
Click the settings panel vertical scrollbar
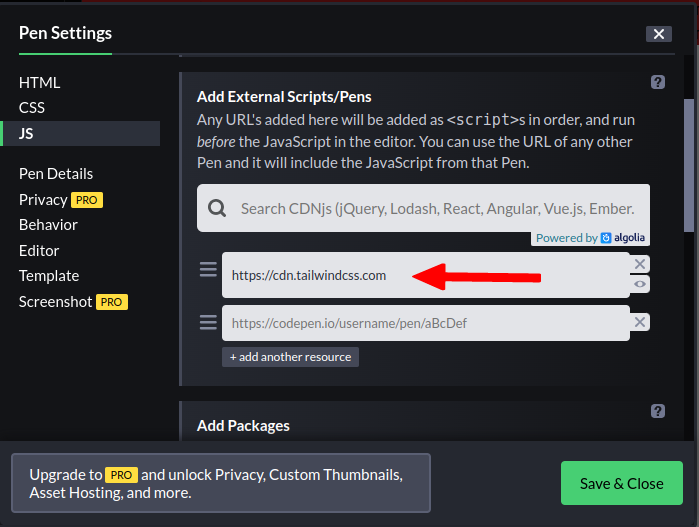coord(689,160)
